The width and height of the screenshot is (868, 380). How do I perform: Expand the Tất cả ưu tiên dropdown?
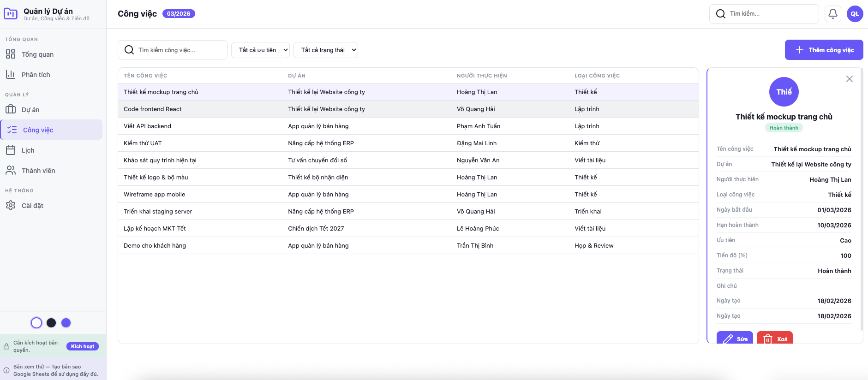(x=260, y=50)
